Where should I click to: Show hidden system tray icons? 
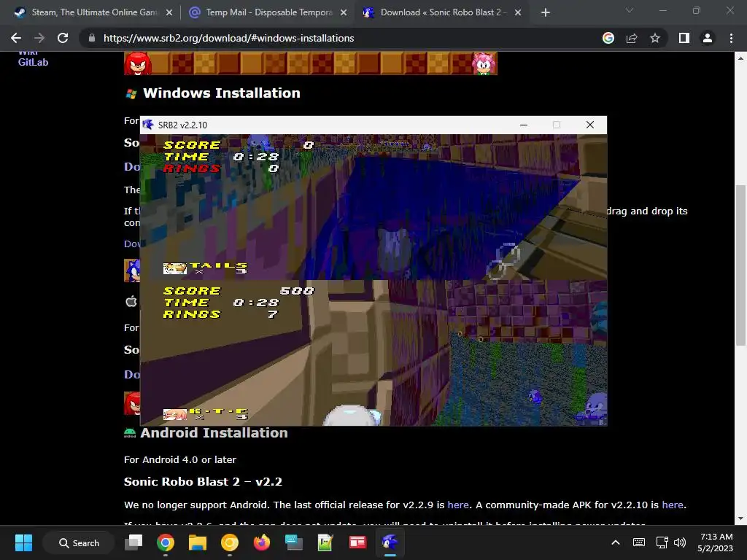616,542
